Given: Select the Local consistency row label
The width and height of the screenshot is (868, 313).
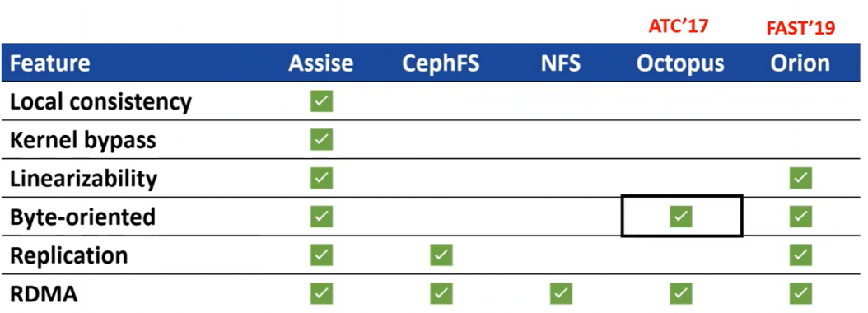Looking at the screenshot, I should tap(100, 102).
